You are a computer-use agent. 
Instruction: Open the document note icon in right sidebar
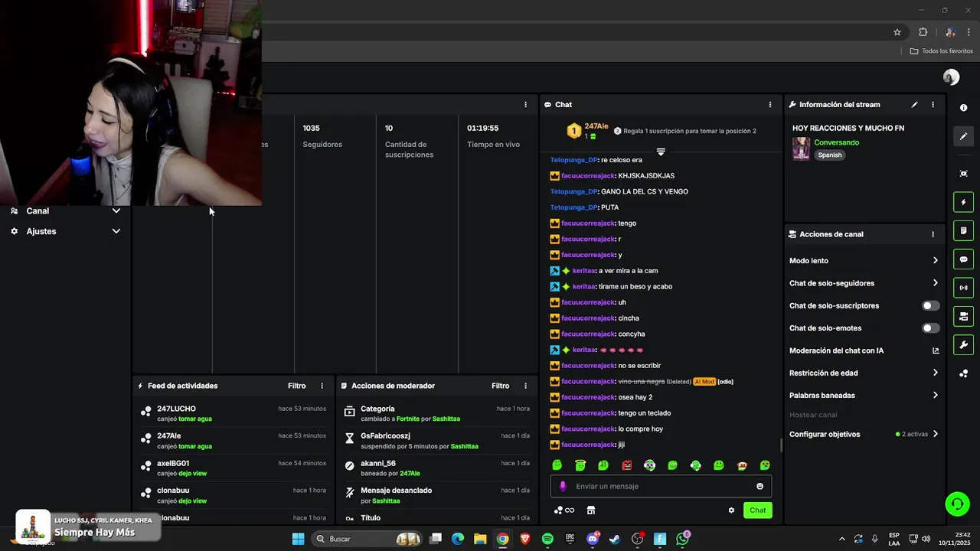tap(964, 230)
